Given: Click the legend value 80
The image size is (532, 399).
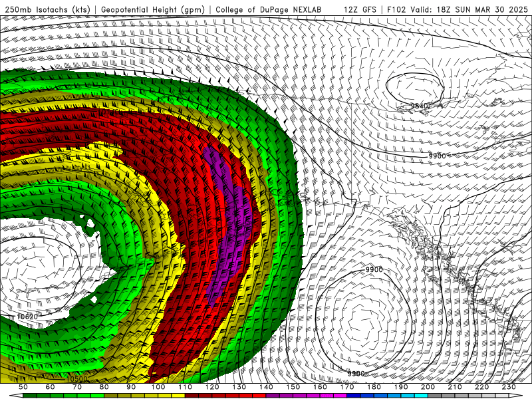Looking at the screenshot, I should [104, 387].
